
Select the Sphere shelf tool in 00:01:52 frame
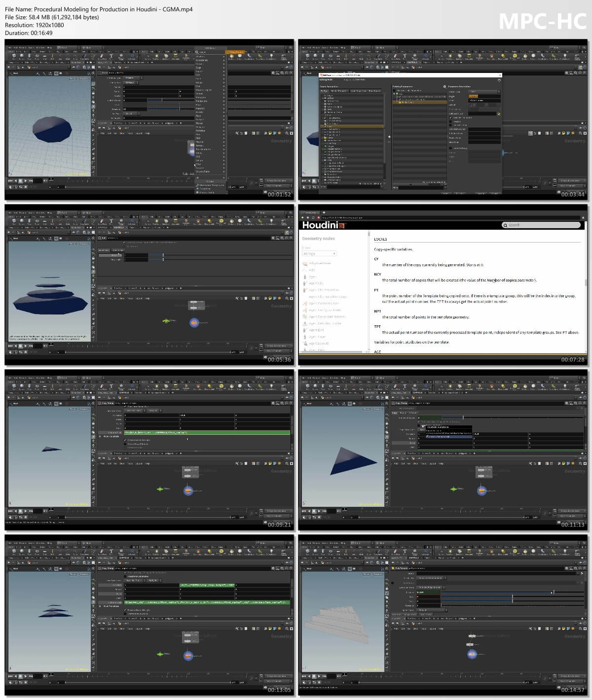click(x=22, y=56)
